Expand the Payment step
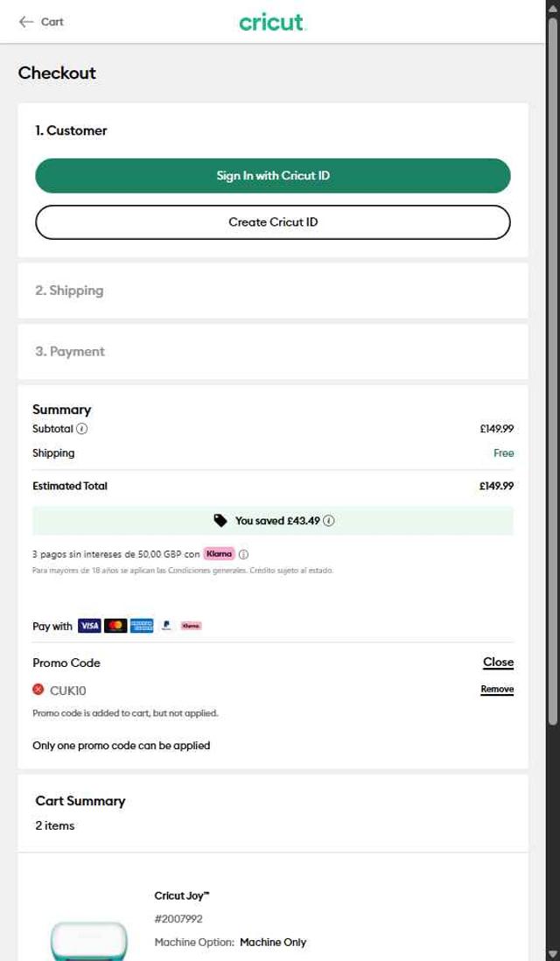560x961 pixels. (x=70, y=352)
